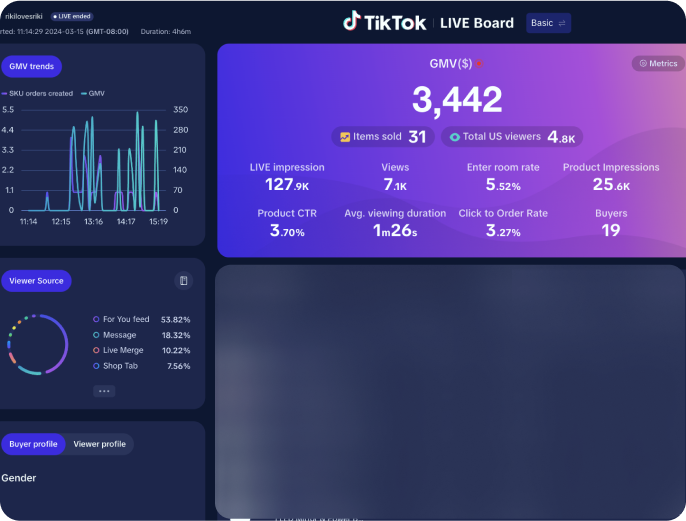Click the Click to Order Rate 3.27% metric
This screenshot has width=686, height=521.
503,223
